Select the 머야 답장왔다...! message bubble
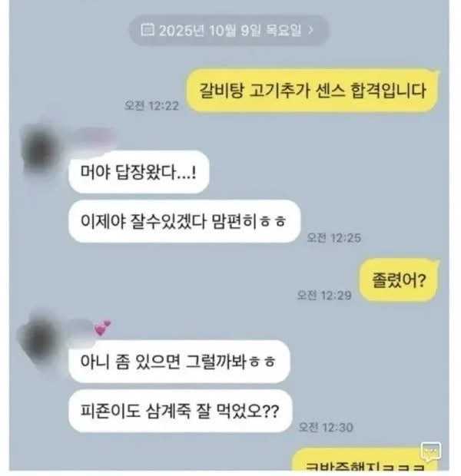Screen dimensions: 461x476 pos(139,172)
